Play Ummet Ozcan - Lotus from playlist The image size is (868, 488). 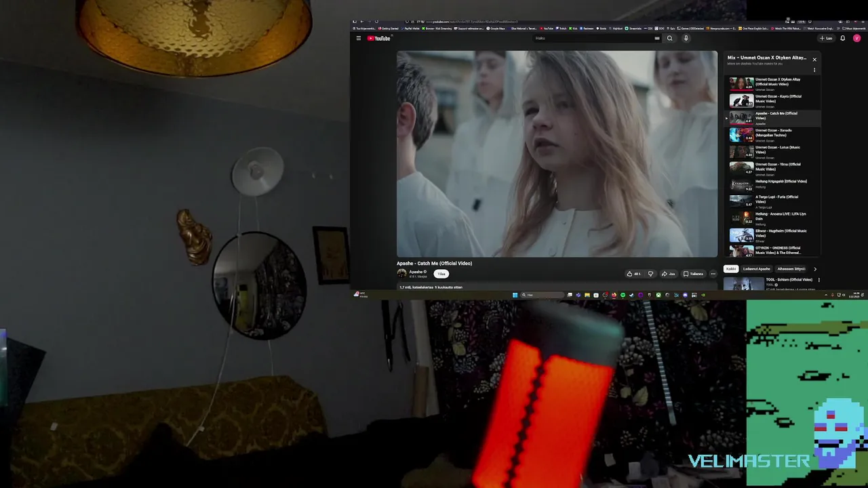[772, 151]
